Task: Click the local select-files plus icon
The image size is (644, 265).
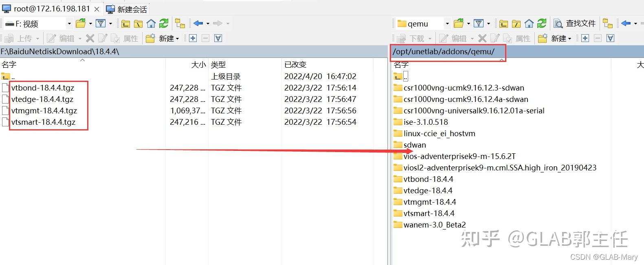Action: [193, 38]
